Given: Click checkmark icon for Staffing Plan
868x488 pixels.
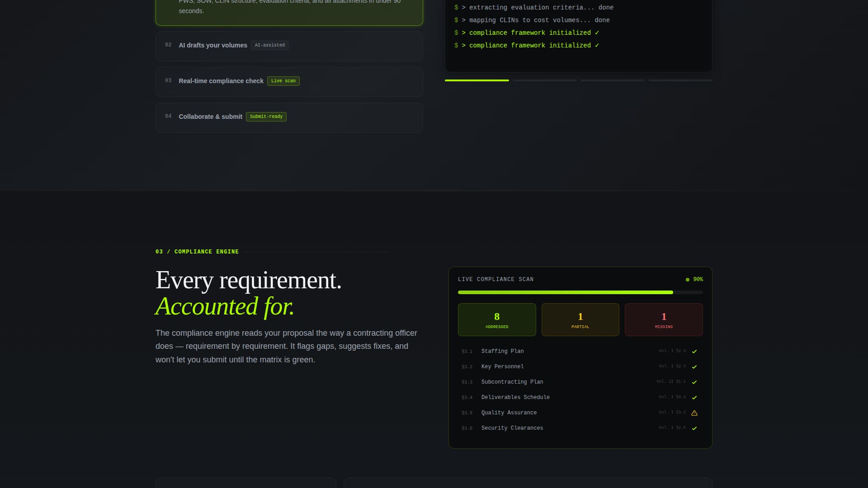Looking at the screenshot, I should click(x=694, y=351).
